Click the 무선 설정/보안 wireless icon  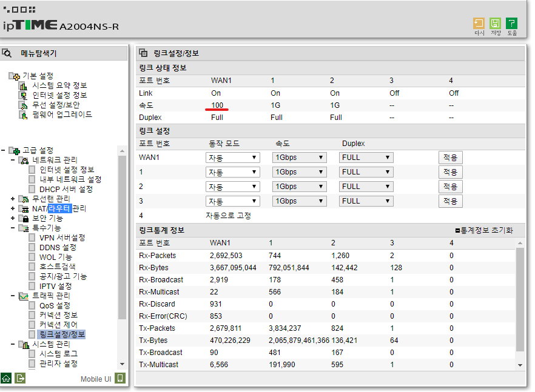(23, 105)
